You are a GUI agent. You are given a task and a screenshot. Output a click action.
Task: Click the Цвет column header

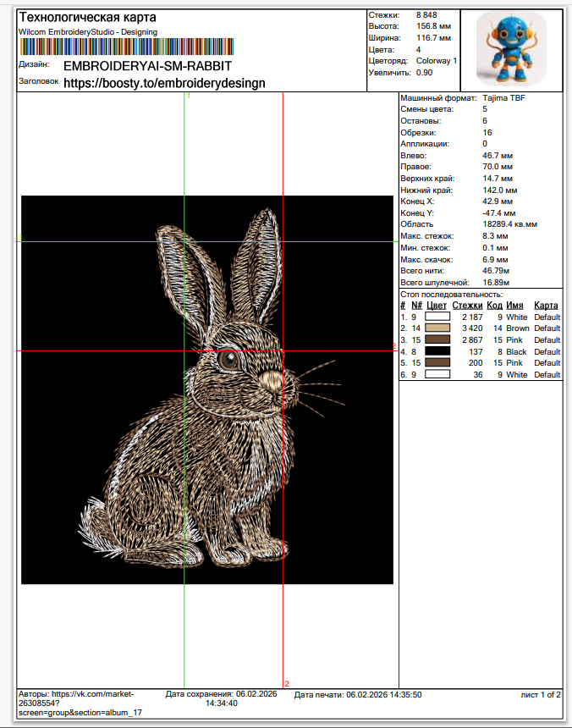(437, 306)
